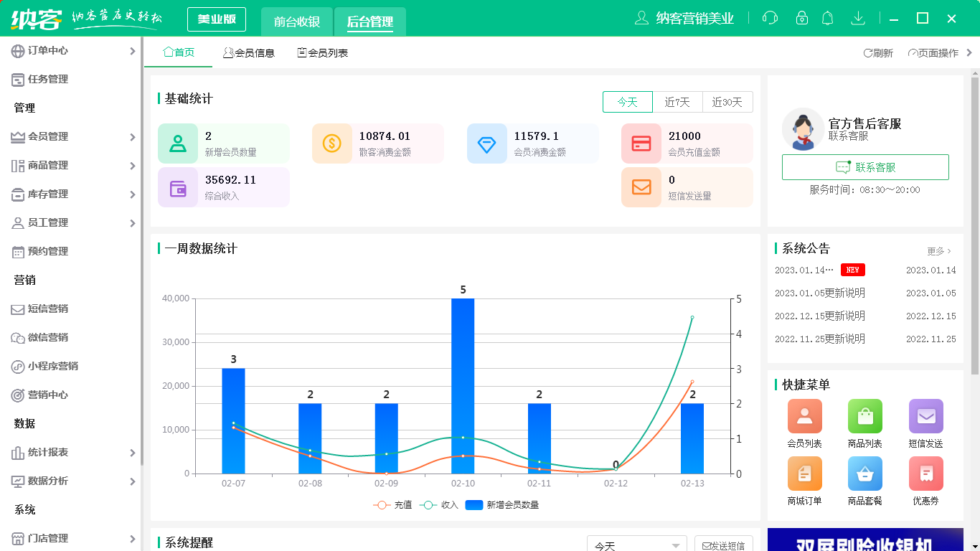Expand 数据分析 submenu arrow
The width and height of the screenshot is (980, 551).
[x=132, y=481]
